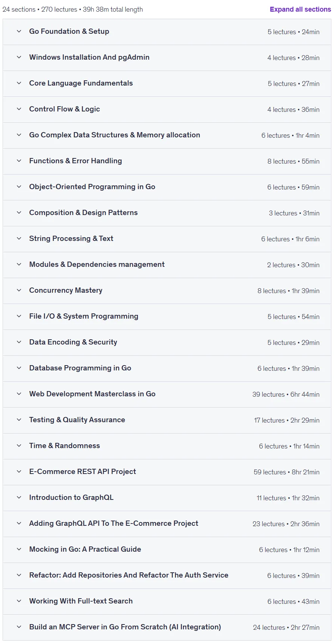334x644 pixels.
Task: Open the Time & Randomness chevron
Action: tap(19, 446)
